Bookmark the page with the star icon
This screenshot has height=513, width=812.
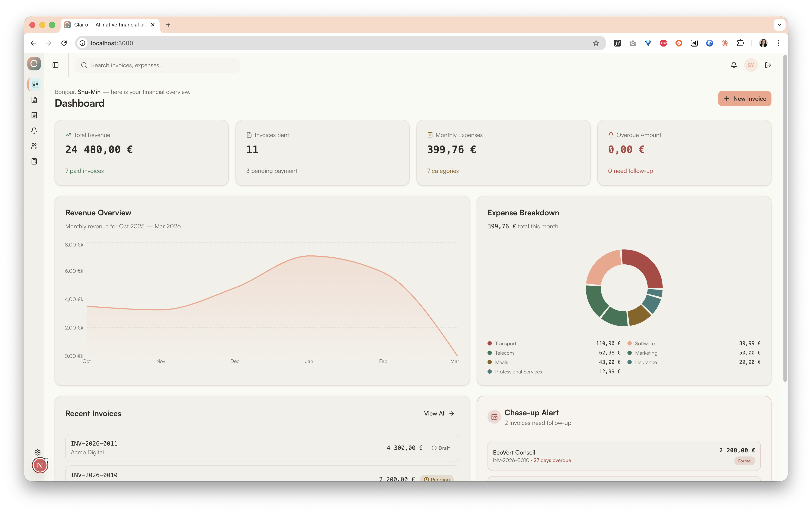(596, 43)
